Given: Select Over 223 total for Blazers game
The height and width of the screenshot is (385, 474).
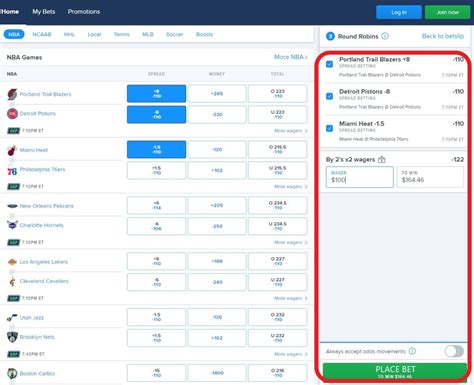Looking at the screenshot, I should point(277,94).
